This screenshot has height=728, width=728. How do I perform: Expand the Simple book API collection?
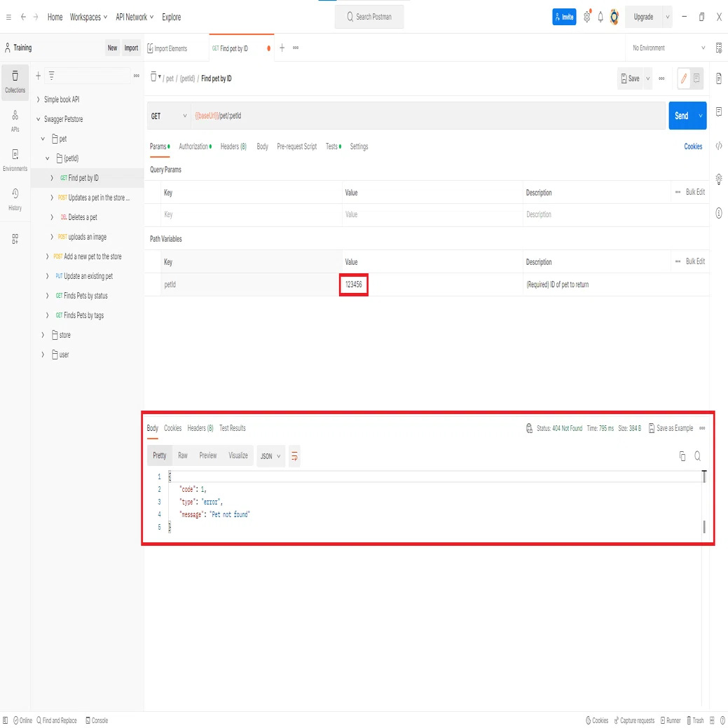38,99
